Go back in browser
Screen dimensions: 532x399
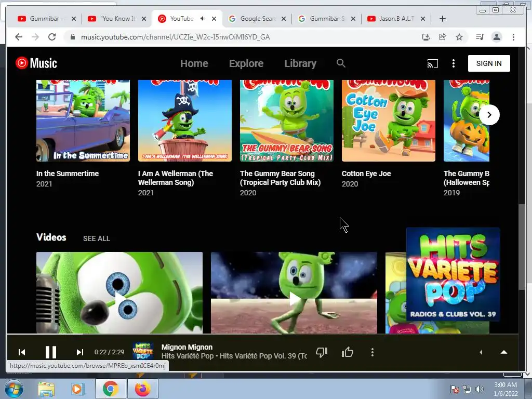[19, 37]
